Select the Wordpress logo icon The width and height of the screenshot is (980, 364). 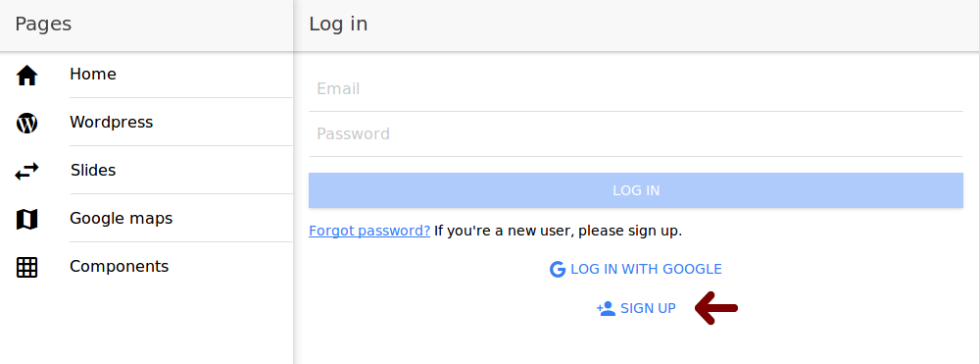26,124
